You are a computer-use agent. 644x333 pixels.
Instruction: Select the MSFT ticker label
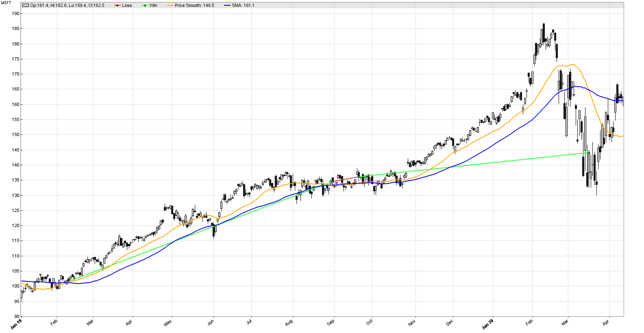6,3
